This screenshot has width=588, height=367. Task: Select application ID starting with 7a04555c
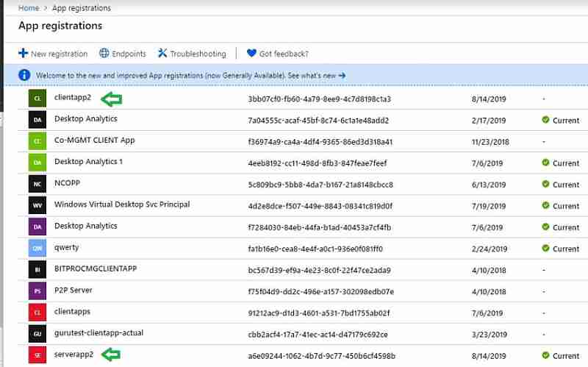318,121
